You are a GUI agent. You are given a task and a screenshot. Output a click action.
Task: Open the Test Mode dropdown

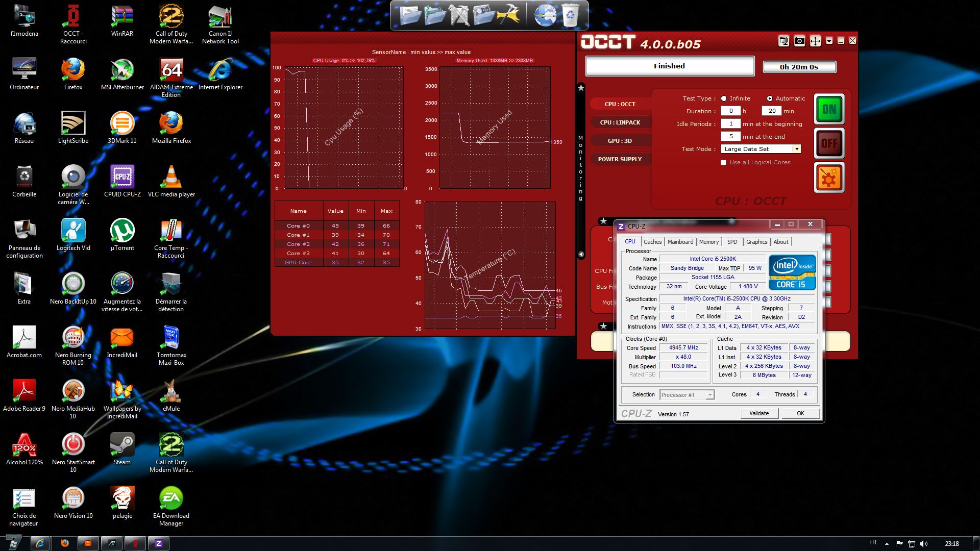pos(796,149)
